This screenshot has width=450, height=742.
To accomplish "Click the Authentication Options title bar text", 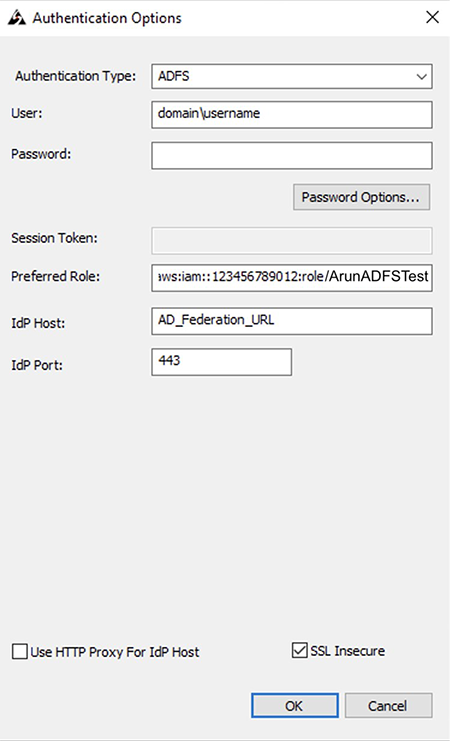I will pyautogui.click(x=107, y=18).
